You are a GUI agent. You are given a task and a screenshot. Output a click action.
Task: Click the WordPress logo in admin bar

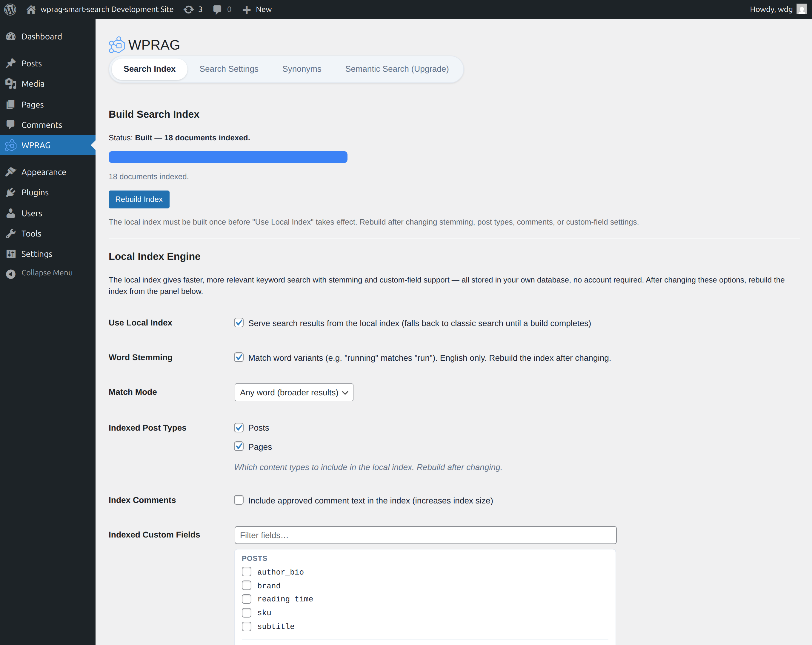[10, 10]
